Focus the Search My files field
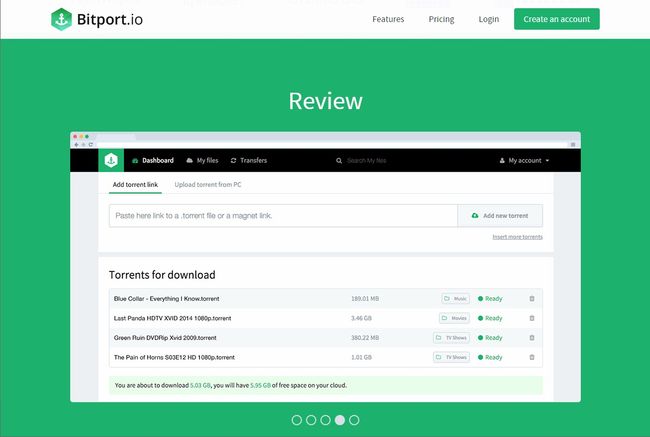The image size is (650, 437). pos(366,160)
